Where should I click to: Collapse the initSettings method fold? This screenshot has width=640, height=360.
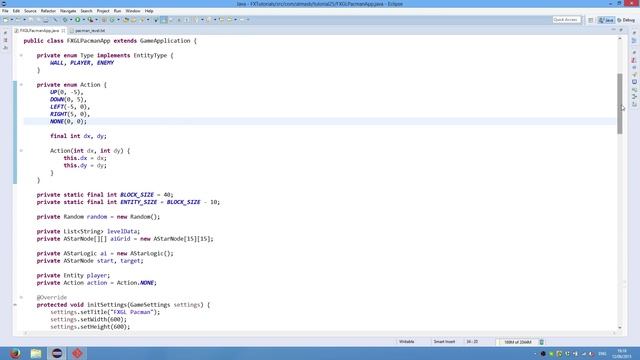(x=21, y=298)
